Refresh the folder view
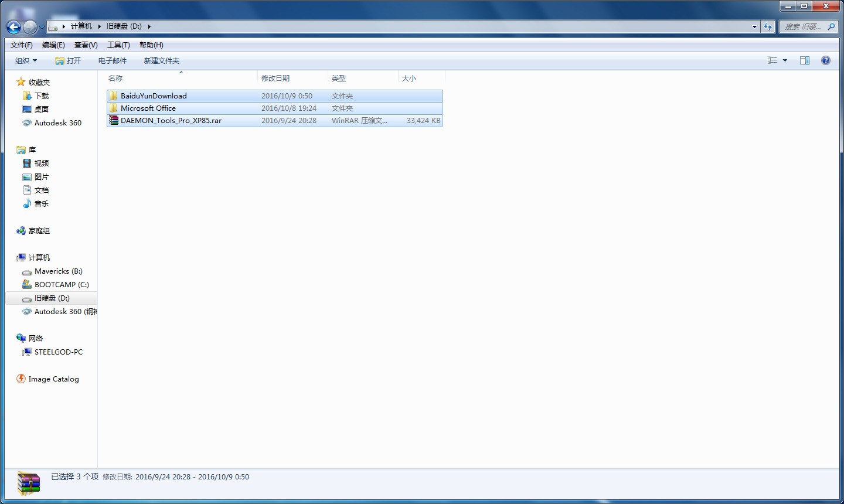Viewport: 844px width, 504px height. [x=768, y=26]
